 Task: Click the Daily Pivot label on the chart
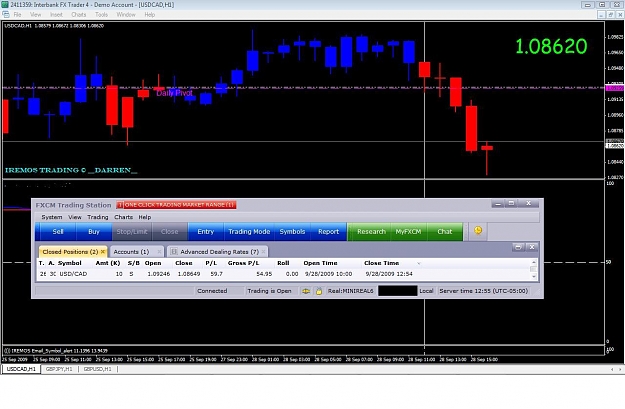[x=174, y=93]
